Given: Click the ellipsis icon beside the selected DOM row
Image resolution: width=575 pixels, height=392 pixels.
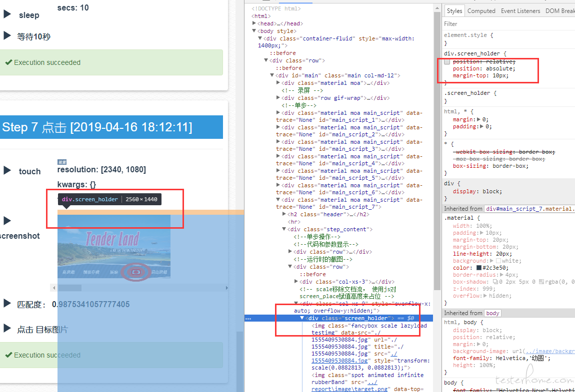Looking at the screenshot, I should coord(248,319).
